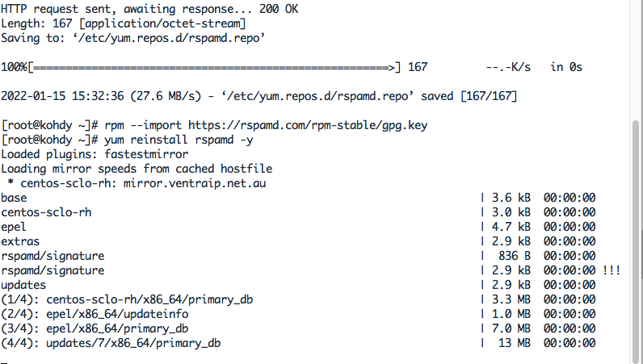Click the mirror.ventraip.net.au hostname
Viewport: 643px width, 364px height.
195,183
